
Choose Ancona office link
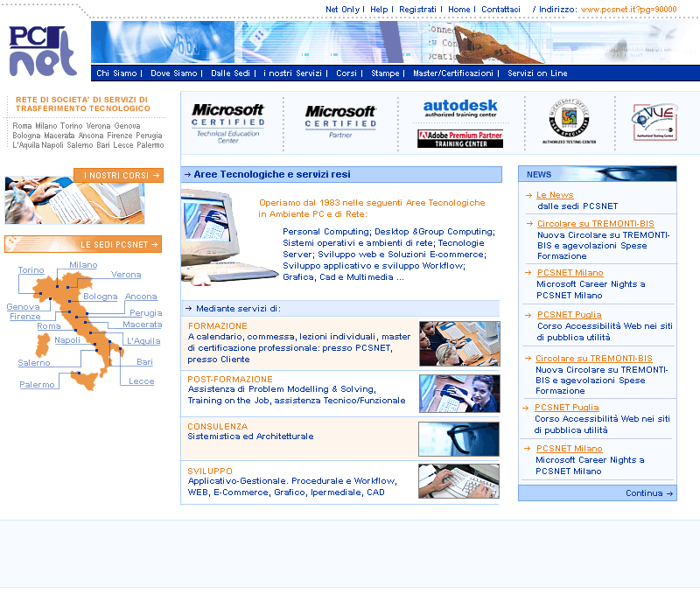point(141,297)
